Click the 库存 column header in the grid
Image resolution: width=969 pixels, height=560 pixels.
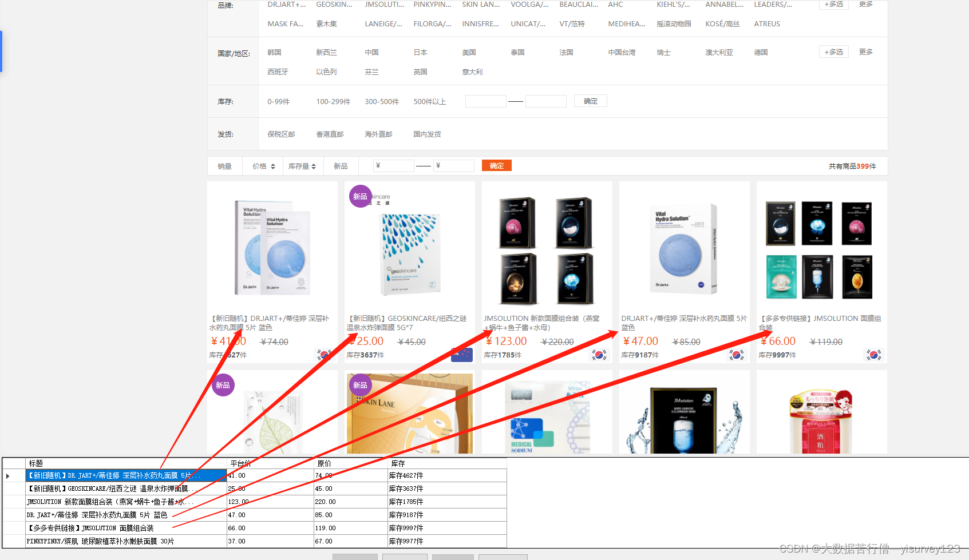coord(448,463)
